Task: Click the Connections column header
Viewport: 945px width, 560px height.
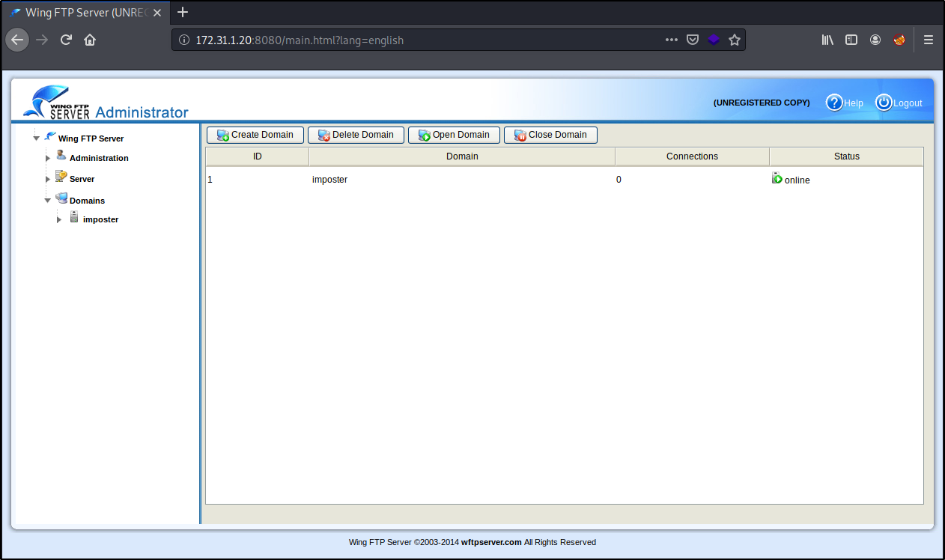Action: click(692, 156)
